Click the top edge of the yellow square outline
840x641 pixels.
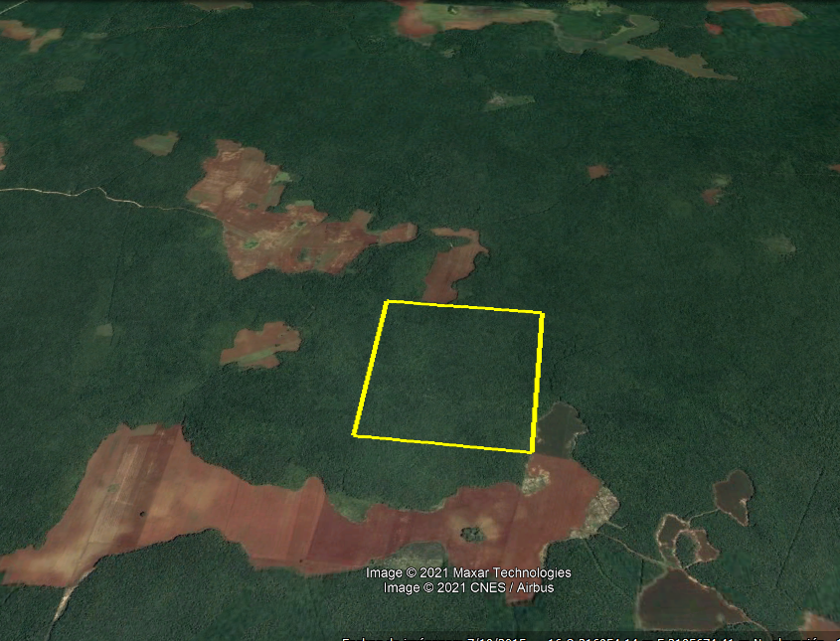(465, 307)
